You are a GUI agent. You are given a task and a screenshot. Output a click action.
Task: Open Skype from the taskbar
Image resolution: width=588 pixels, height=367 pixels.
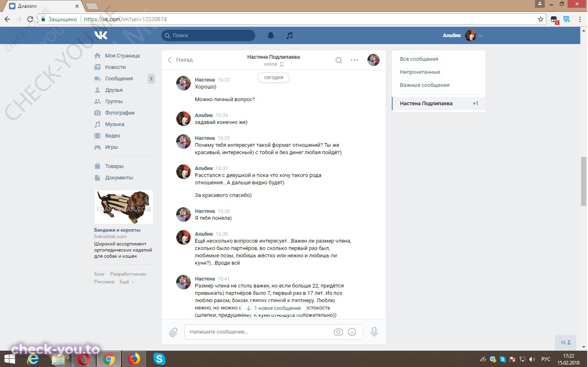click(159, 359)
